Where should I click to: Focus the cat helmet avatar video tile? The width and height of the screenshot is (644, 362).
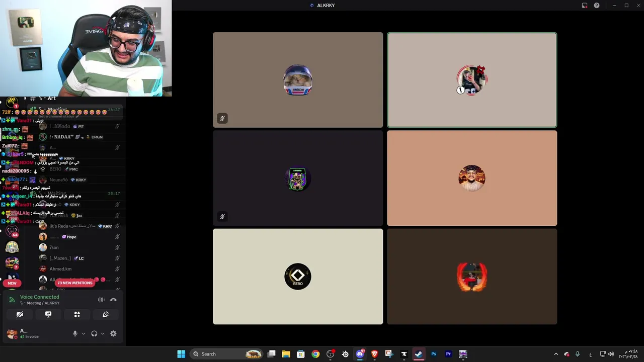click(298, 80)
